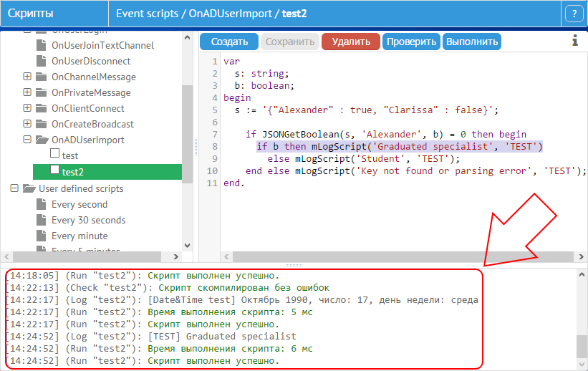
Task: Click the red Удалить button
Action: (x=351, y=42)
